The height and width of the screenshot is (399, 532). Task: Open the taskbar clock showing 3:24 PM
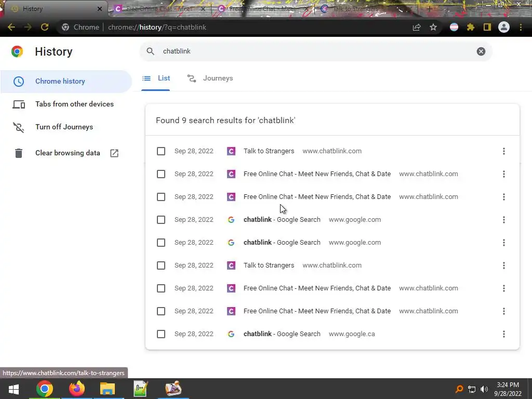click(508, 389)
